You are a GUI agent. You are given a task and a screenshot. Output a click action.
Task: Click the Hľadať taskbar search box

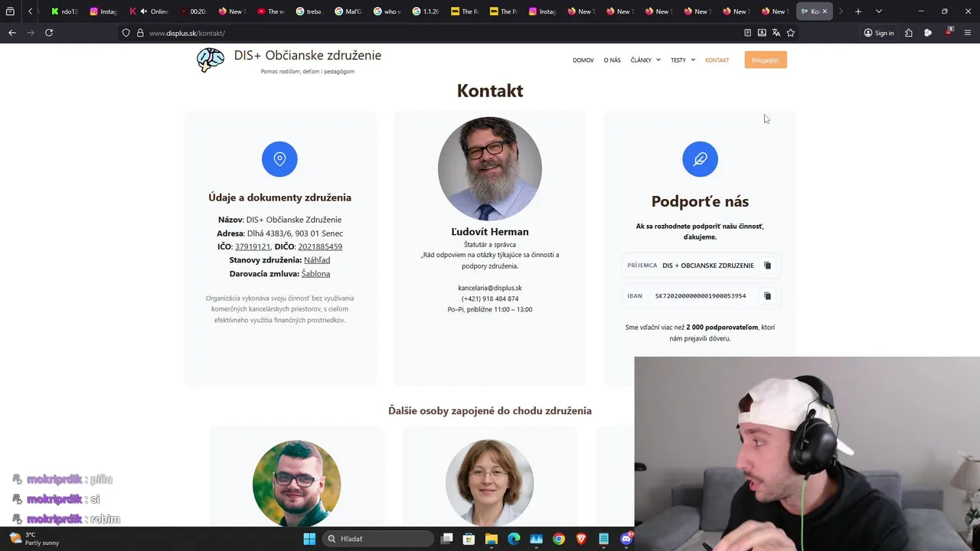tap(378, 539)
